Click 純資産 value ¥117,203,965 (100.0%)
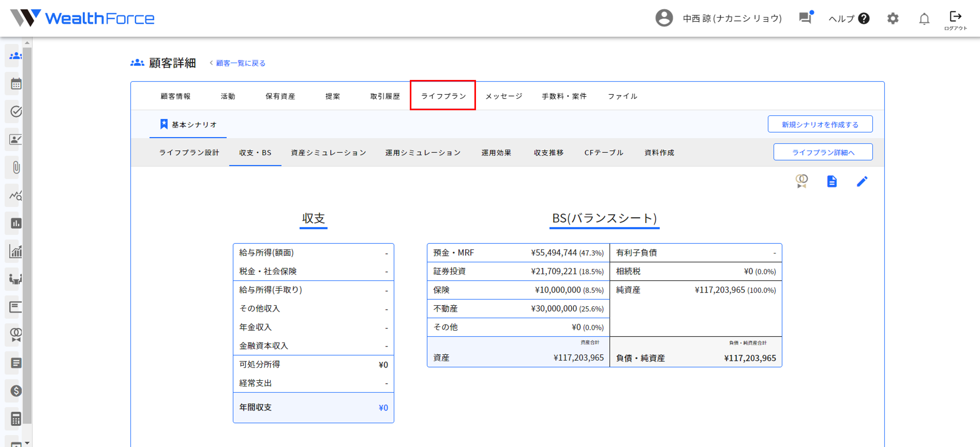 735,290
